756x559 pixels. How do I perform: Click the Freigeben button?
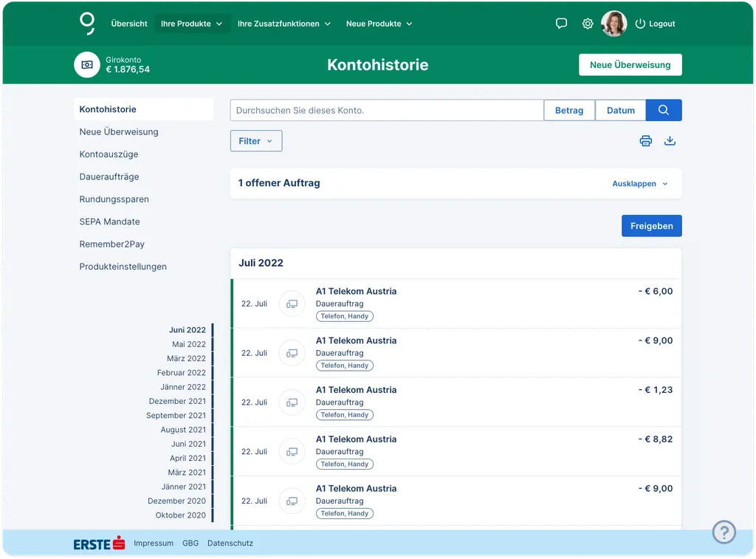click(651, 226)
